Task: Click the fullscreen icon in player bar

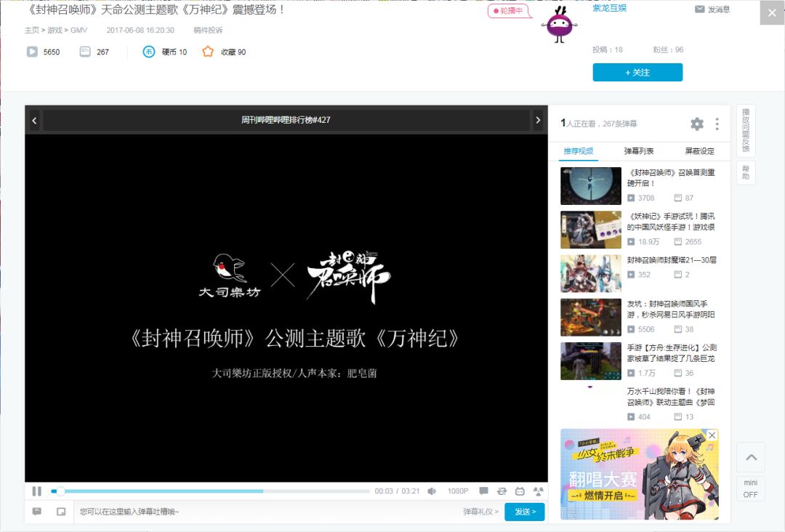Action: [x=538, y=491]
